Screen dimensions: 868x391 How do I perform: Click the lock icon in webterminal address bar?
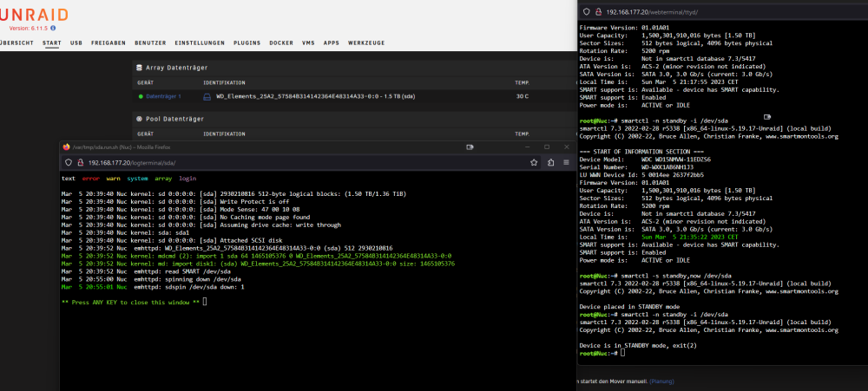[598, 11]
